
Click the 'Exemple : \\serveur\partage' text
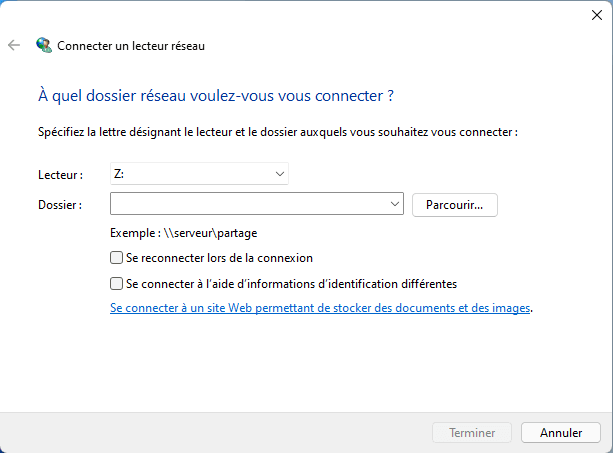[184, 232]
